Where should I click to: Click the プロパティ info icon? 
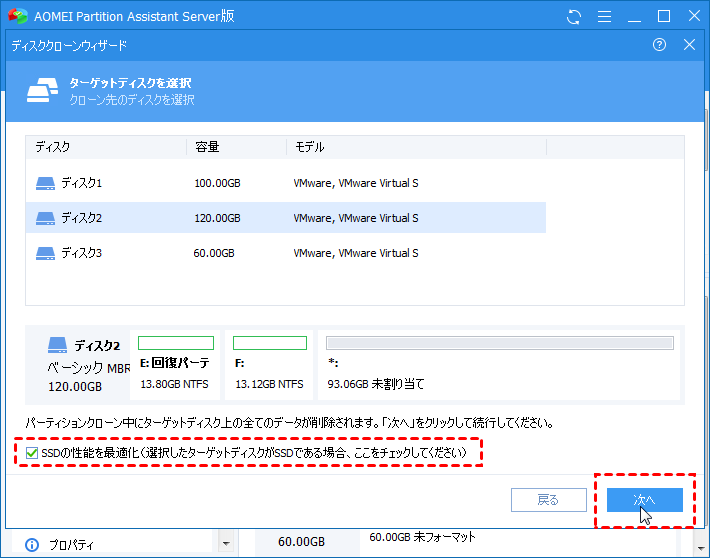pyautogui.click(x=32, y=544)
